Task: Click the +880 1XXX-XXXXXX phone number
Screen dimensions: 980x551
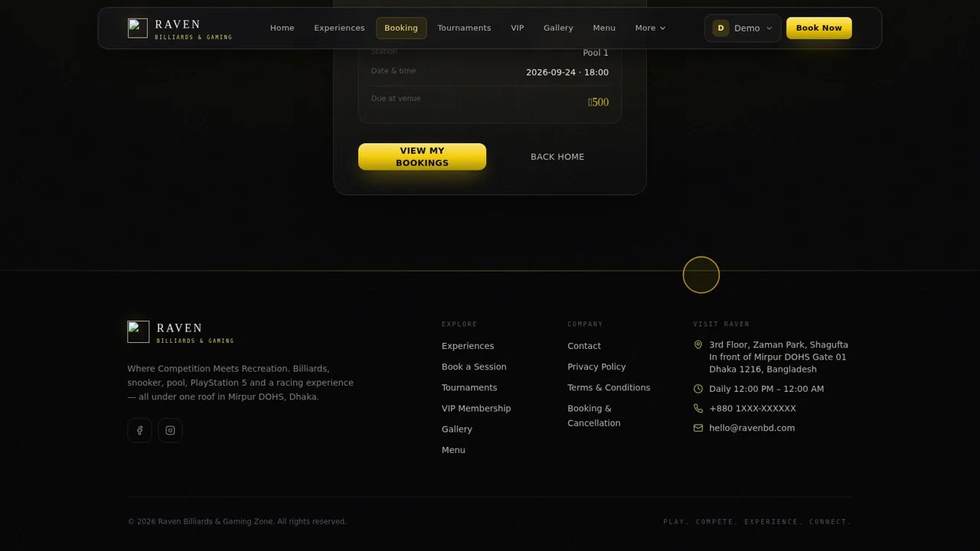Action: [753, 409]
